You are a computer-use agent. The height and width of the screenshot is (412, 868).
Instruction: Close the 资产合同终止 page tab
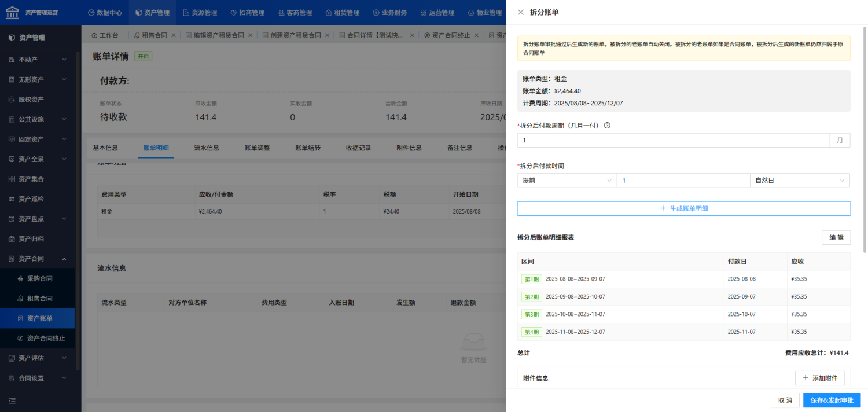point(476,35)
